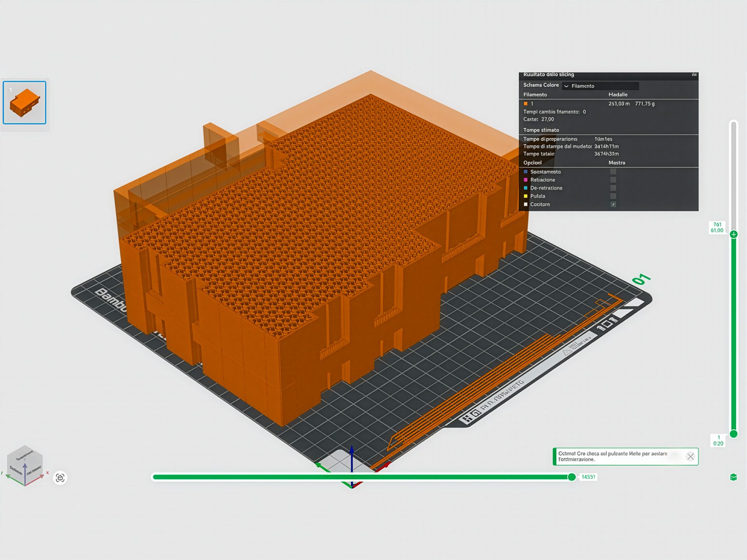Click magenta Retiacione color swatch
Screen dimensions: 747x560
point(525,180)
